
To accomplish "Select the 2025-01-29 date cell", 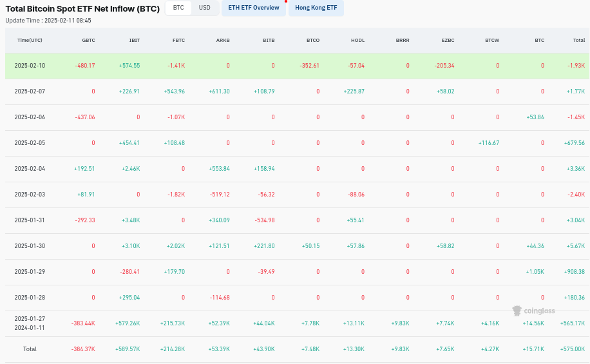I will (x=30, y=272).
